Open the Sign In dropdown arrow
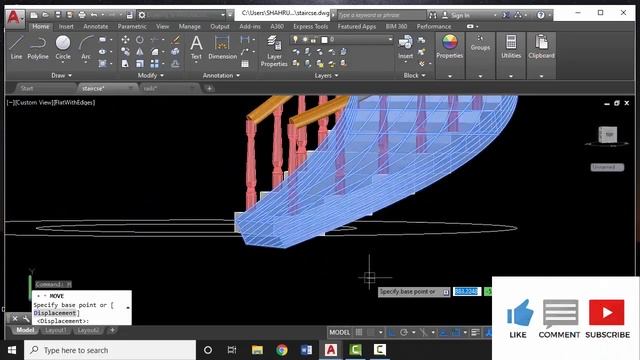Screen dimensions: 640x360 pos(495,15)
